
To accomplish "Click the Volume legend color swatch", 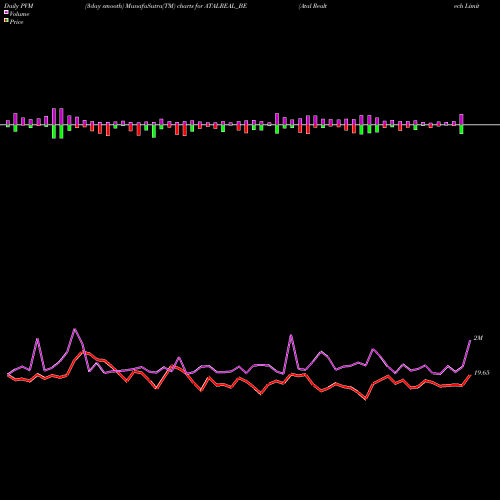I will pos(6,13).
